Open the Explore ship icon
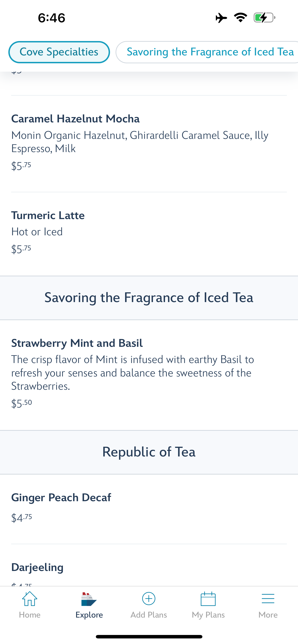Viewport: 298px width, 644px height. click(89, 599)
